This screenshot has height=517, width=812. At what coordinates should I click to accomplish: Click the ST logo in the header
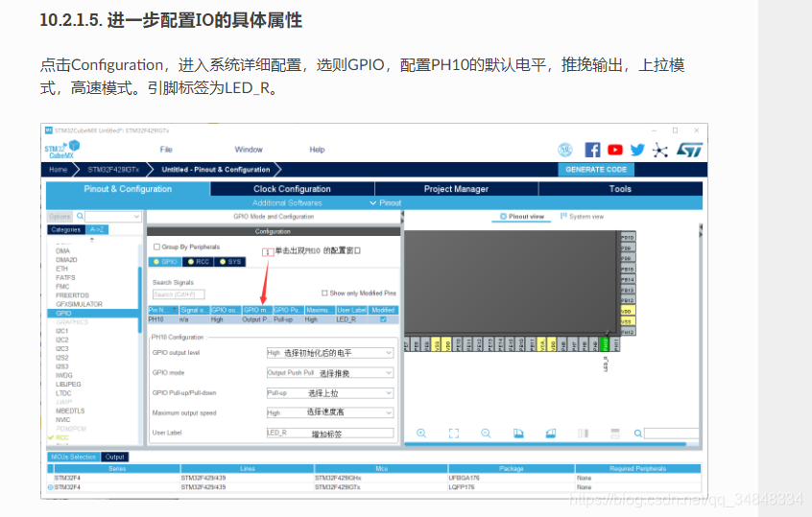[x=690, y=150]
